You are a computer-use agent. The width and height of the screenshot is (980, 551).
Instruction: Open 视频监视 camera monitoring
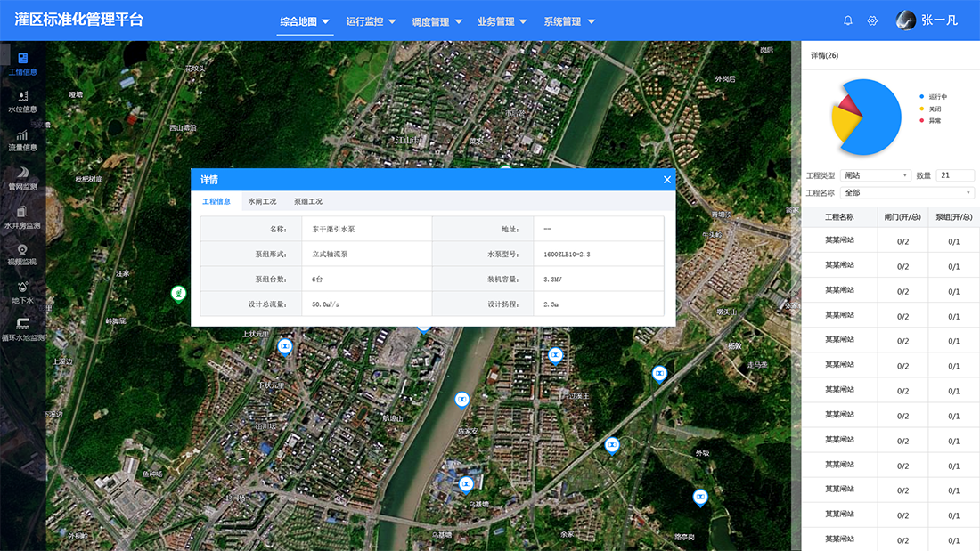click(22, 255)
